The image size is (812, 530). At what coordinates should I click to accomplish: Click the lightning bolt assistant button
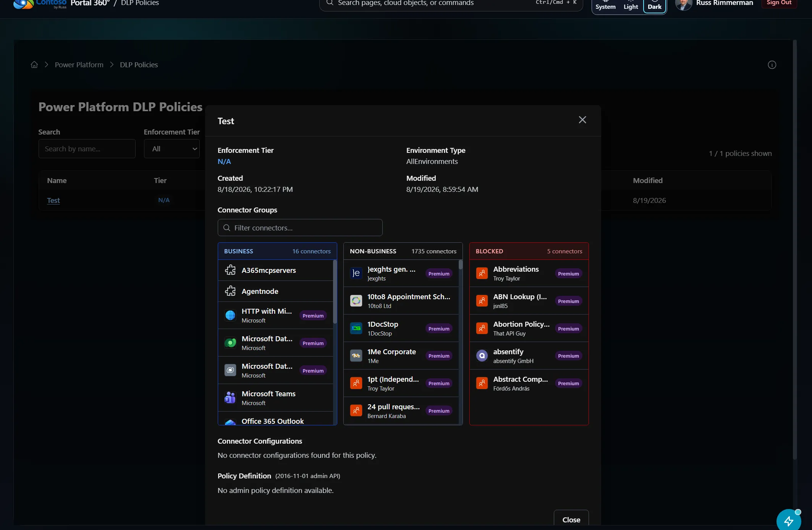[x=788, y=520]
